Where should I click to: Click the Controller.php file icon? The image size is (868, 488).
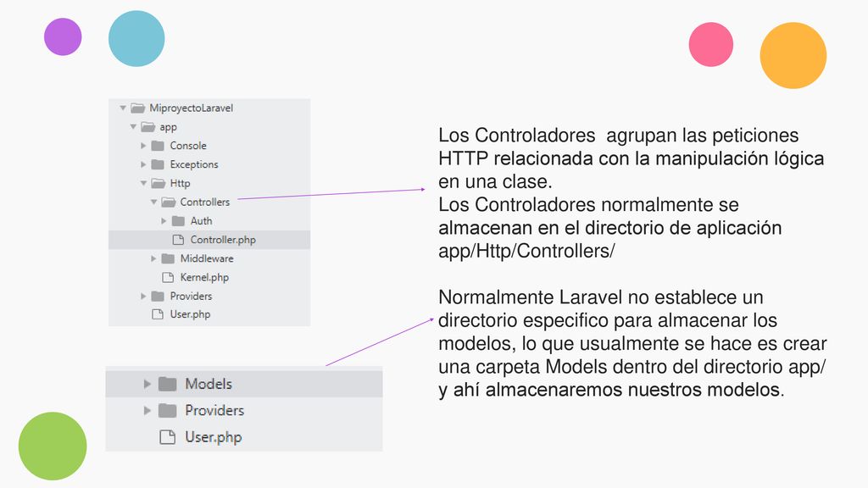(178, 240)
